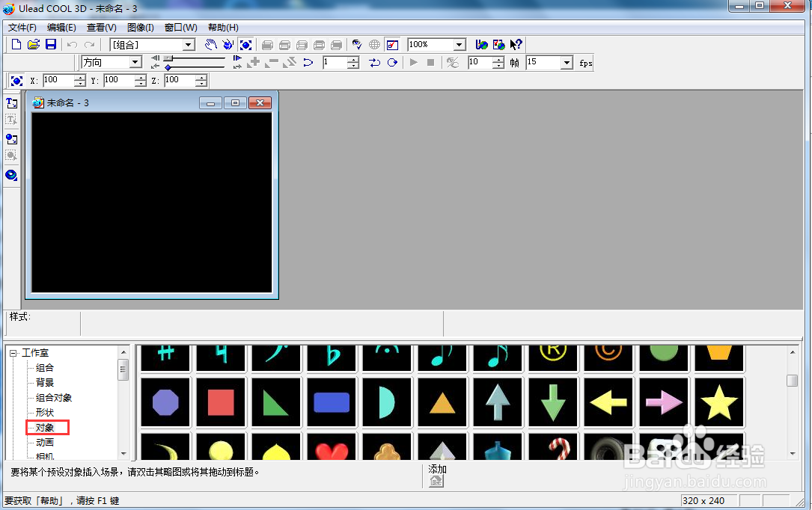
Task: Click the add keyframe plus icon
Action: click(254, 63)
